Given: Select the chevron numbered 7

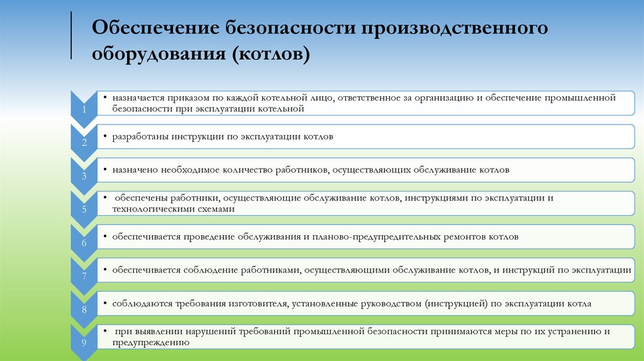Looking at the screenshot, I should 84,276.
